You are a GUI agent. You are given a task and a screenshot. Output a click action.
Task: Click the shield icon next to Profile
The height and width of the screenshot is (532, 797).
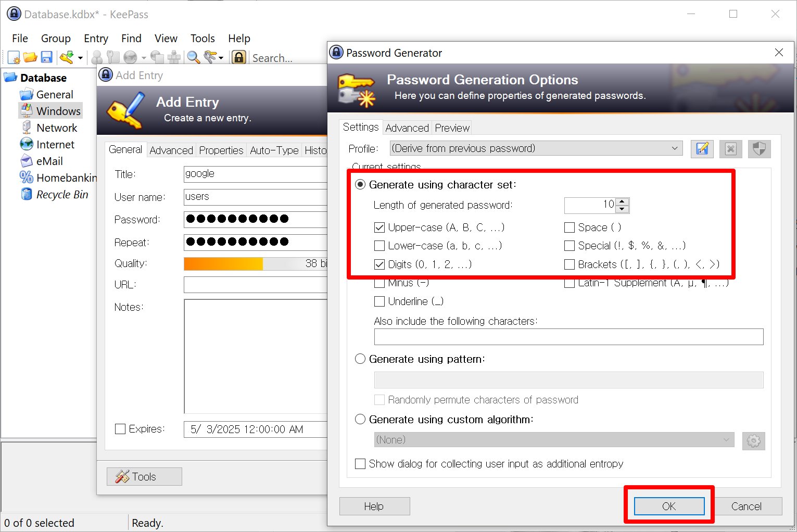(760, 149)
